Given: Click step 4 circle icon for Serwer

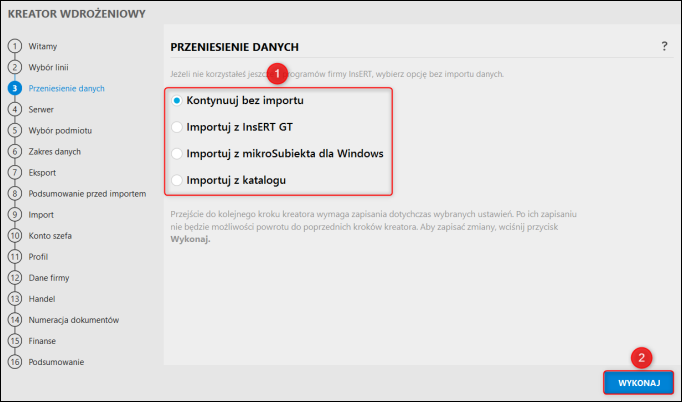Looking at the screenshot, I should pyautogui.click(x=15, y=109).
